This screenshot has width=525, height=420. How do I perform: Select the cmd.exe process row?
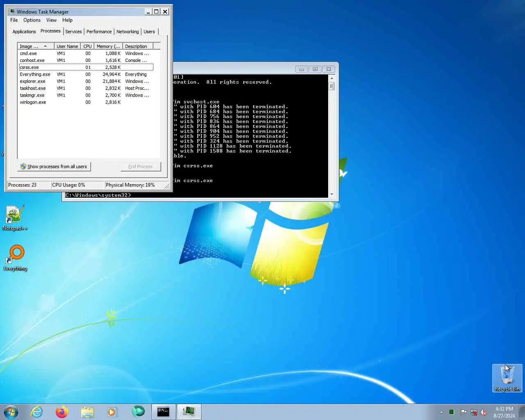pos(86,53)
